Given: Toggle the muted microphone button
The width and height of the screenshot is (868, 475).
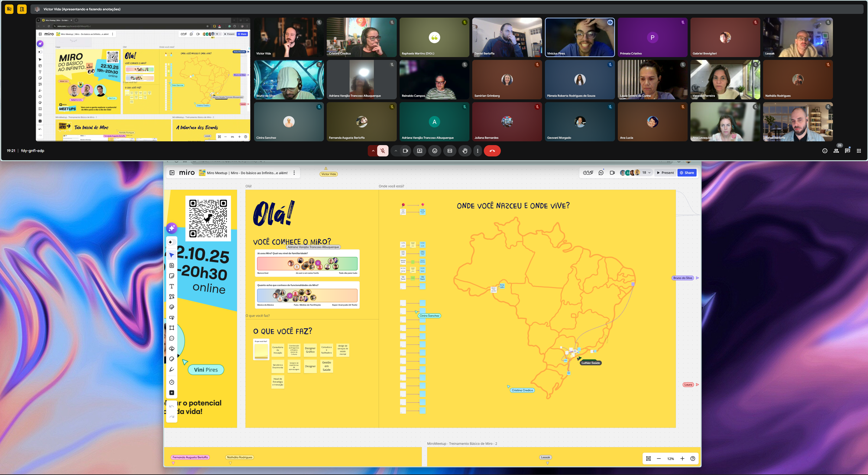Looking at the screenshot, I should 382,151.
